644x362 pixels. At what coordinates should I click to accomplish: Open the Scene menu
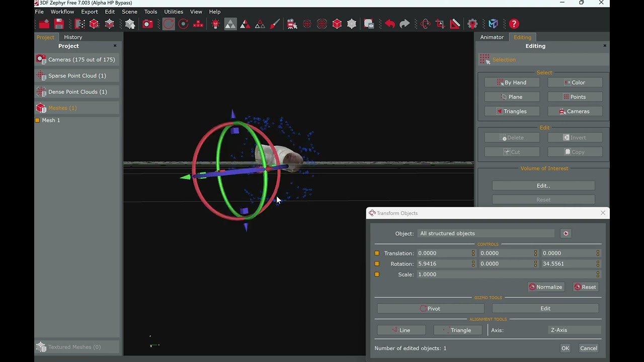[x=129, y=12]
